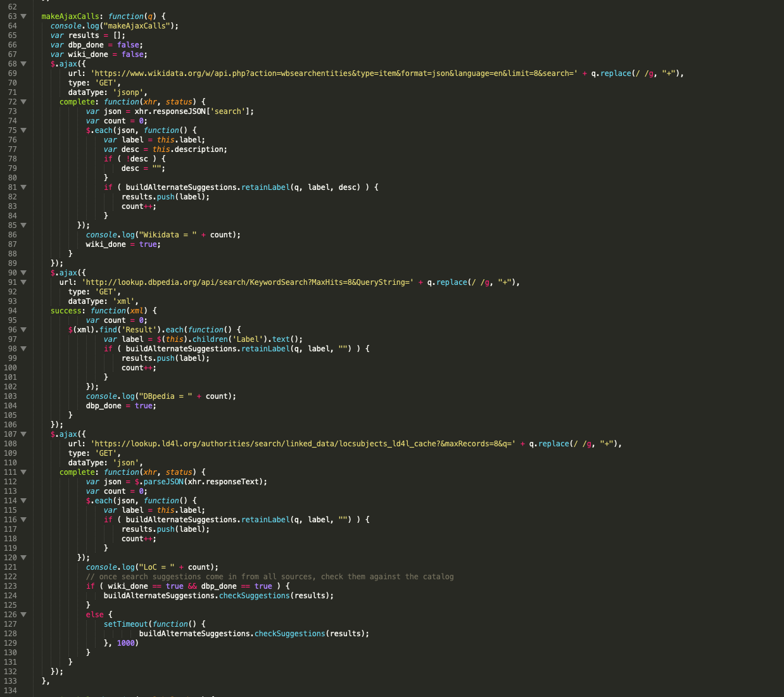
Task: Fold the dbpedia $.ajax call at line 90
Action: [23, 273]
